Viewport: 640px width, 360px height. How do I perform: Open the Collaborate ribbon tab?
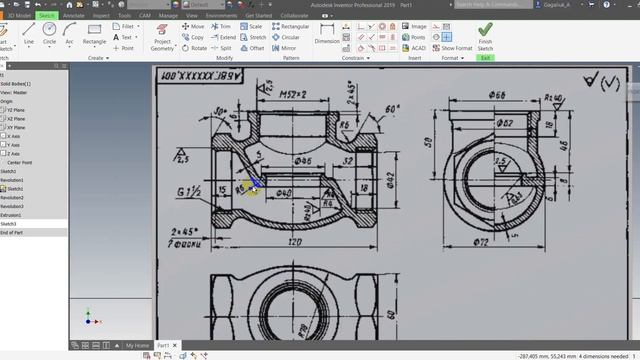[x=294, y=16]
